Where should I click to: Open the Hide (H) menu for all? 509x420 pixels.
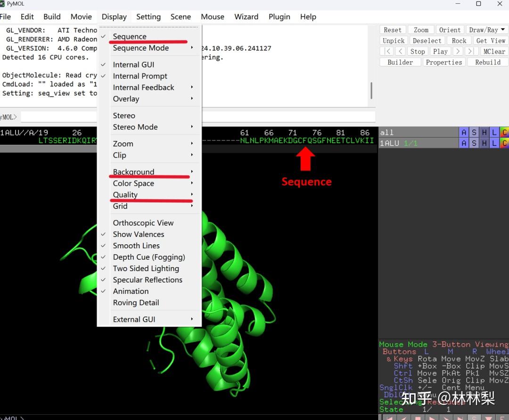(484, 132)
